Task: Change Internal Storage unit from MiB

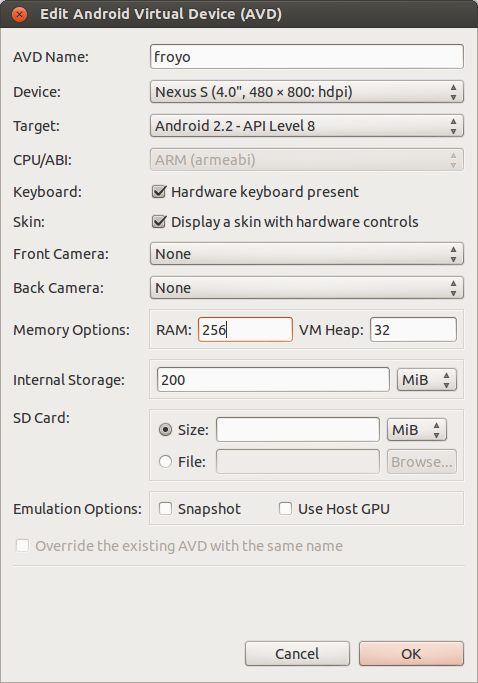Action: coord(427,380)
